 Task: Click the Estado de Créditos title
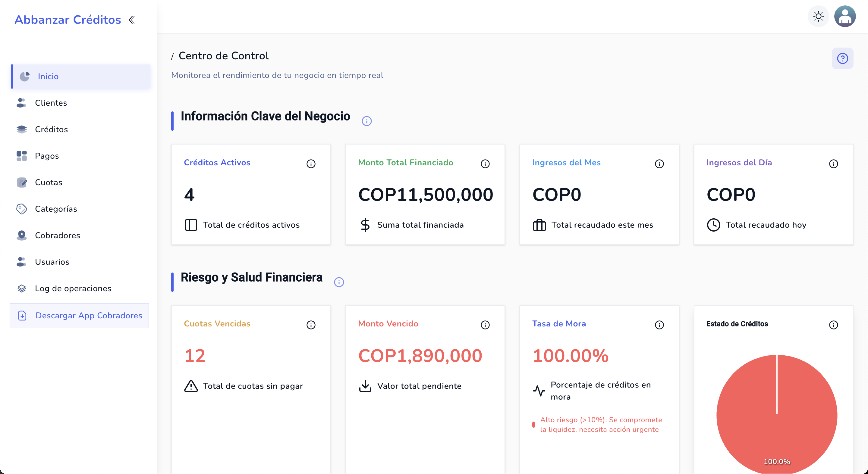coord(737,324)
